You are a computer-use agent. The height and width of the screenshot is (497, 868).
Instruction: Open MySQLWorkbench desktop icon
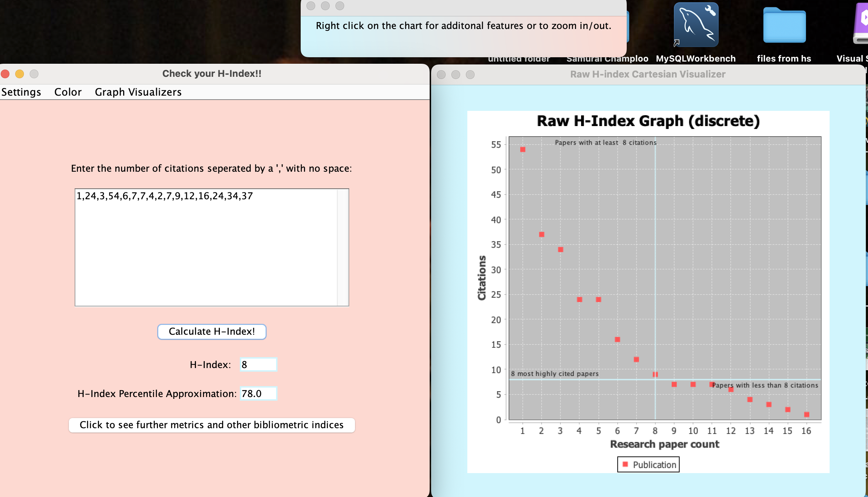coord(696,25)
